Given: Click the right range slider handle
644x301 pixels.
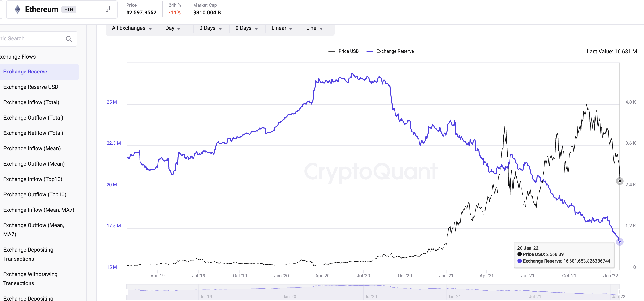Looking at the screenshot, I should pyautogui.click(x=619, y=291).
